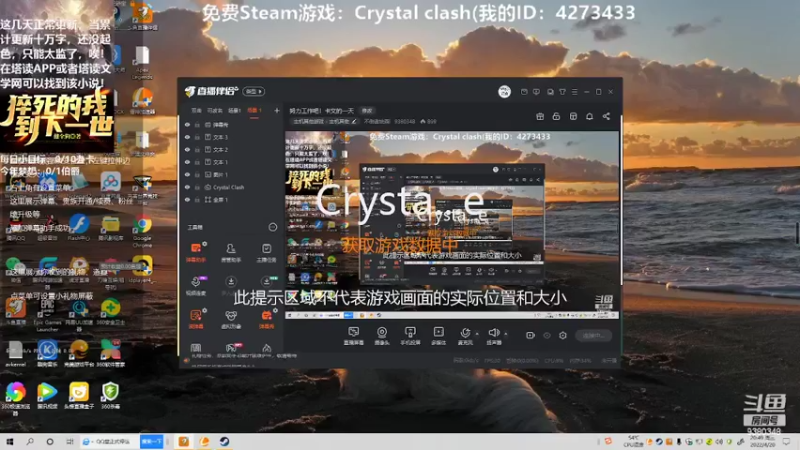The image size is (800, 450).
Task: Toggle visibility of 弹幕秀 layer
Action: [x=187, y=124]
